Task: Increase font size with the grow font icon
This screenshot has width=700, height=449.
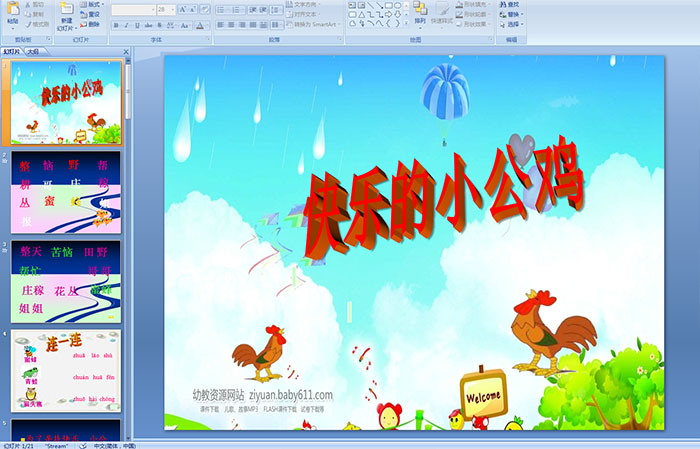Action: tap(183, 10)
